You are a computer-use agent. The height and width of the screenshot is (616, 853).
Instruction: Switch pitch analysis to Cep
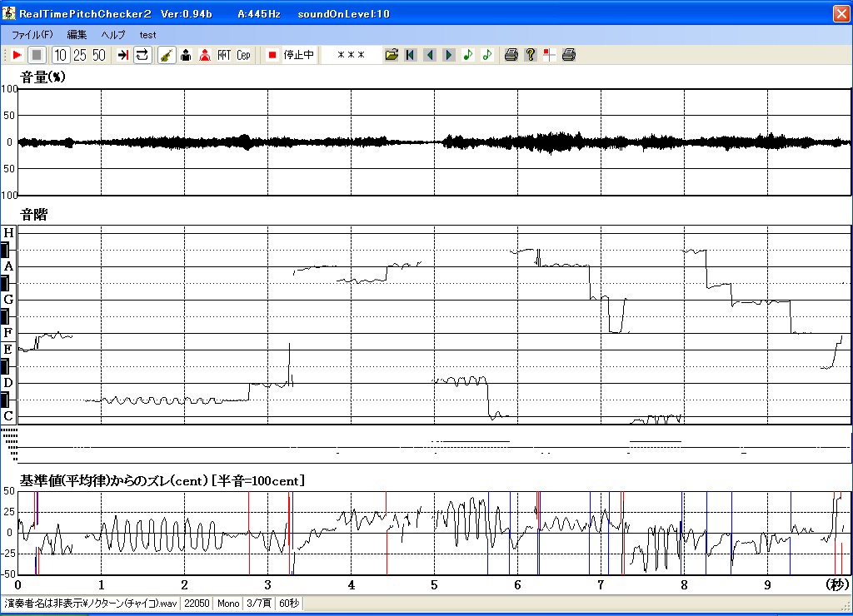coord(243,55)
